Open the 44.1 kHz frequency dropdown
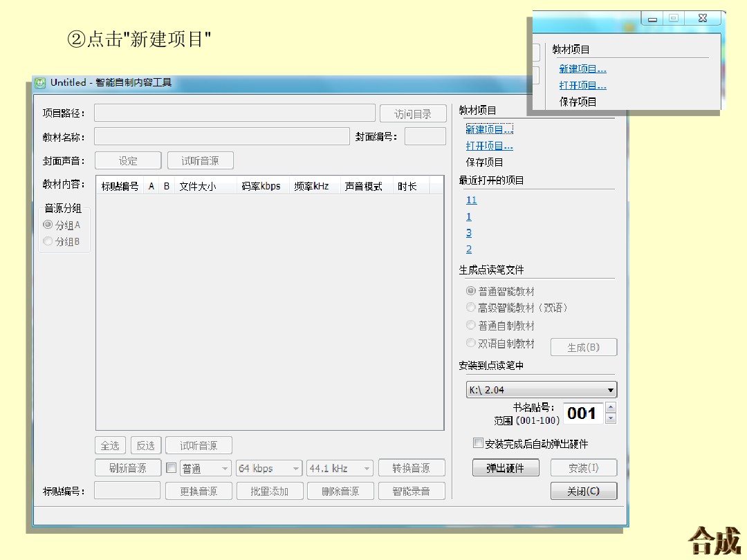 pos(367,469)
